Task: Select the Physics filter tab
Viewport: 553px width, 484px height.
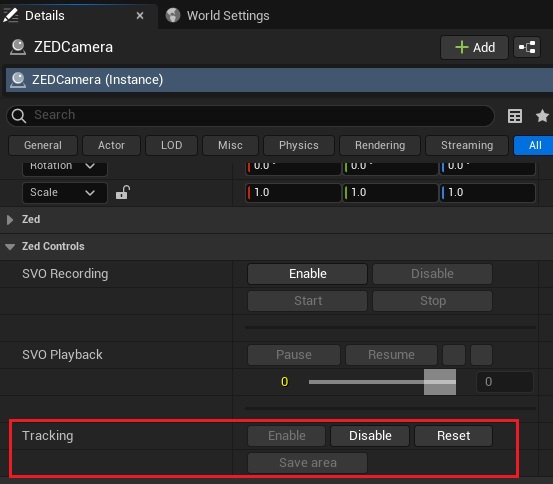Action: (299, 145)
